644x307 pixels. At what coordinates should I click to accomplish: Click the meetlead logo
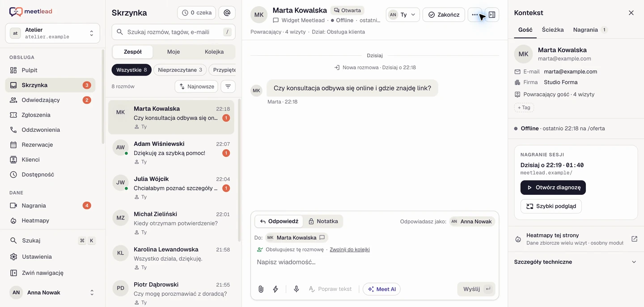point(31,12)
